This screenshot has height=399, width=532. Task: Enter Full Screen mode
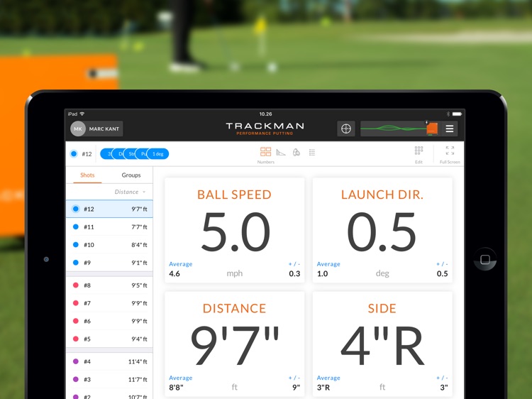pos(450,151)
